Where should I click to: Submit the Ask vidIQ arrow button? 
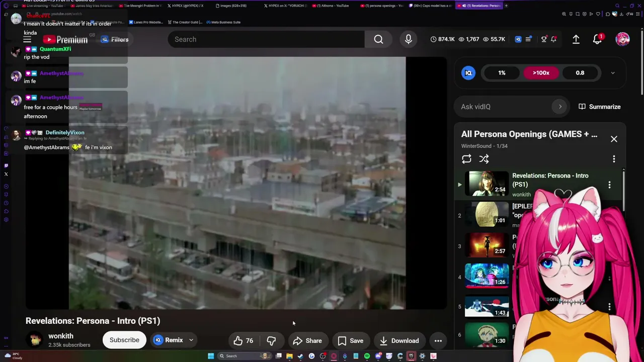coord(560,107)
